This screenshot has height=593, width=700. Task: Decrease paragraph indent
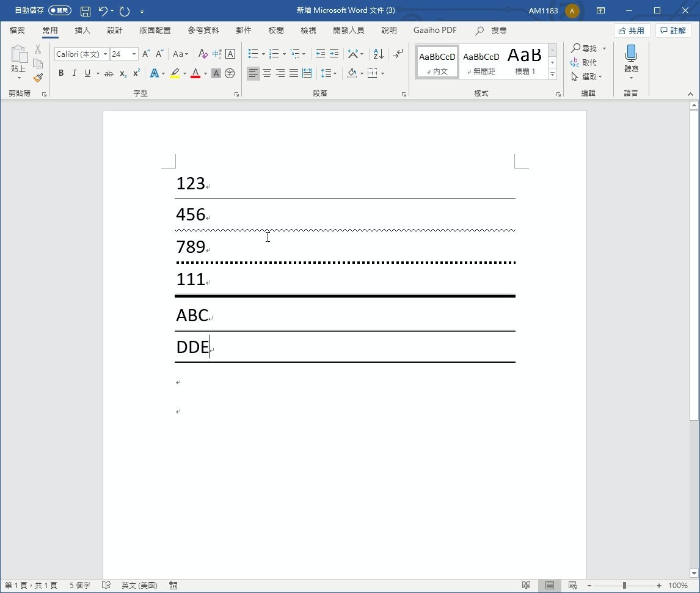pos(321,54)
